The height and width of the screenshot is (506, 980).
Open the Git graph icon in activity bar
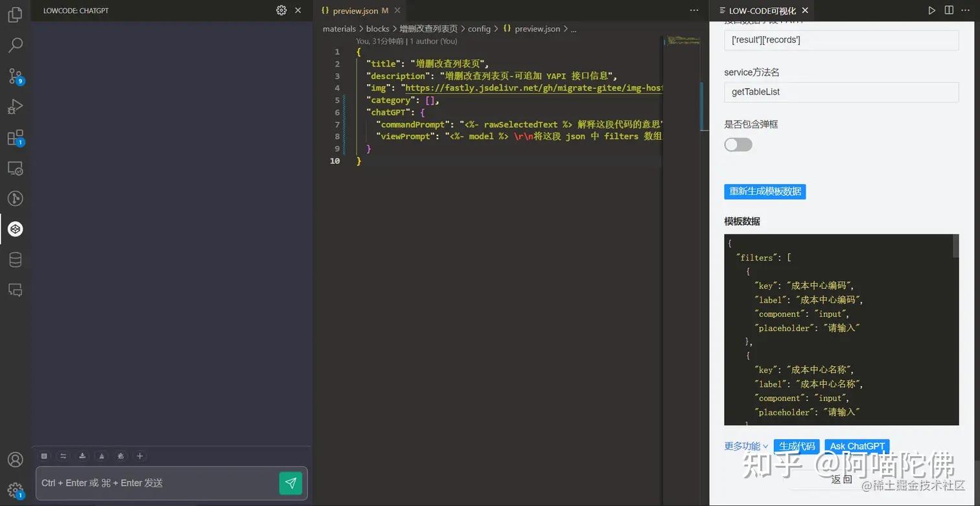pos(15,198)
